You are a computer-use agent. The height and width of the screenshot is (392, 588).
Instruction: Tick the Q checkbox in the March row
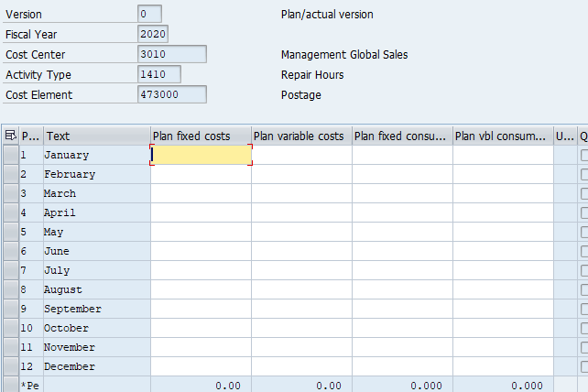(584, 194)
